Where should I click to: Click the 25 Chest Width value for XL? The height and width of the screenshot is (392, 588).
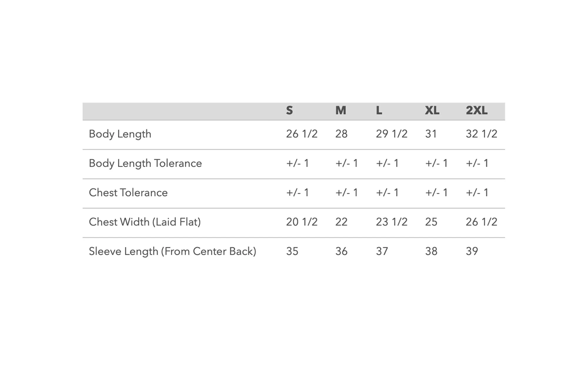coord(431,222)
